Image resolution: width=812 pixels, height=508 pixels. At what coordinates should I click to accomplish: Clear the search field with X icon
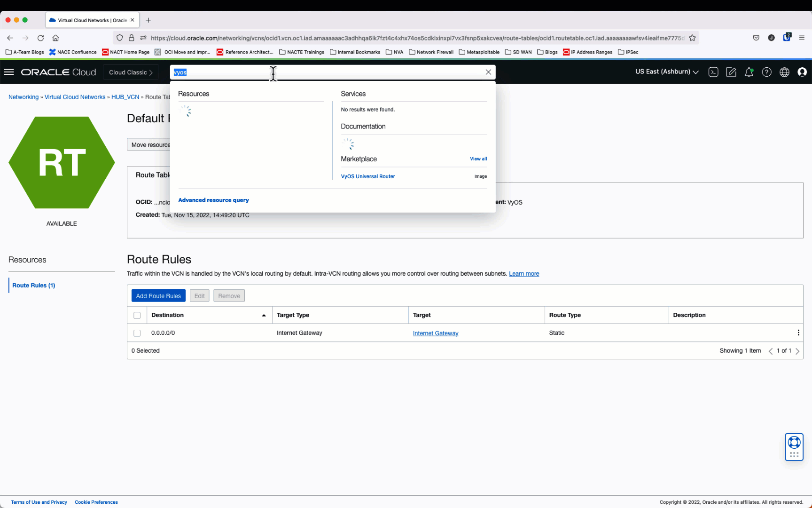[488, 72]
